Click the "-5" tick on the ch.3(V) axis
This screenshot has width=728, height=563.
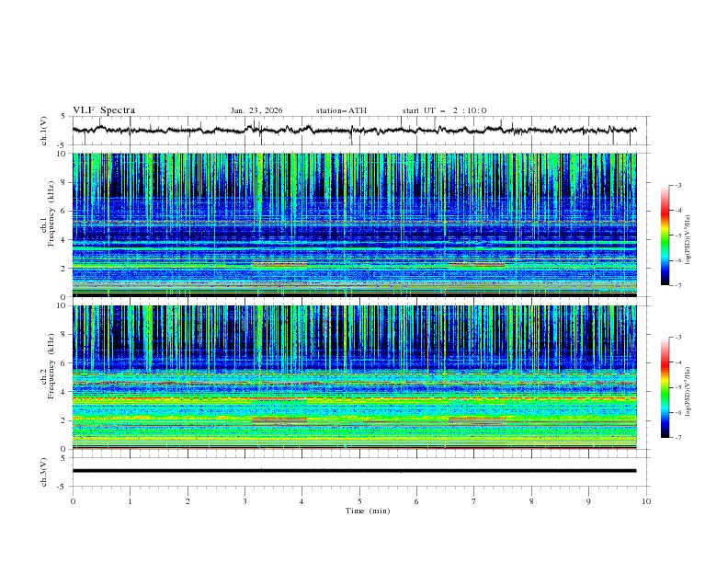(x=63, y=487)
